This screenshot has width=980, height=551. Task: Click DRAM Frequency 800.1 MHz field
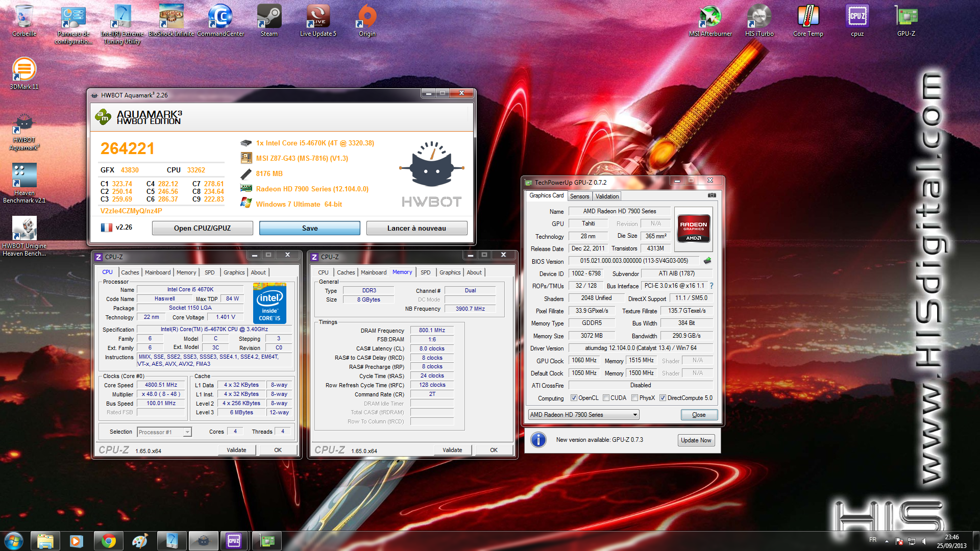[x=432, y=331]
